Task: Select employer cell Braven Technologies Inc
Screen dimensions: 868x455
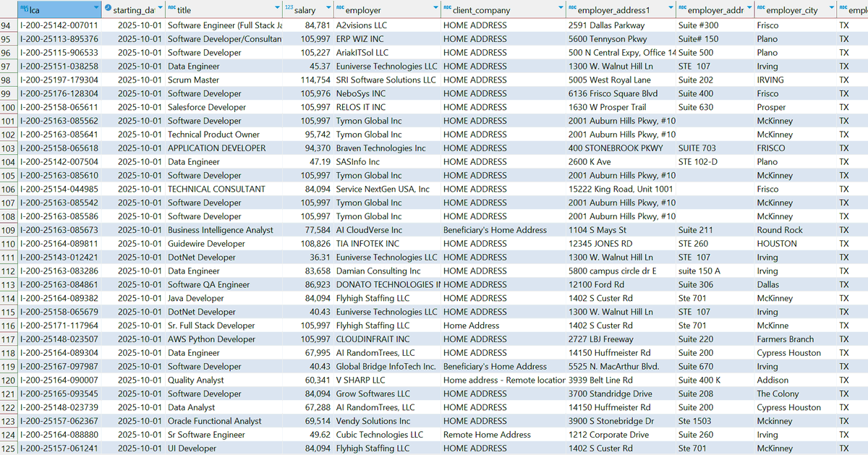Action: 387,148
